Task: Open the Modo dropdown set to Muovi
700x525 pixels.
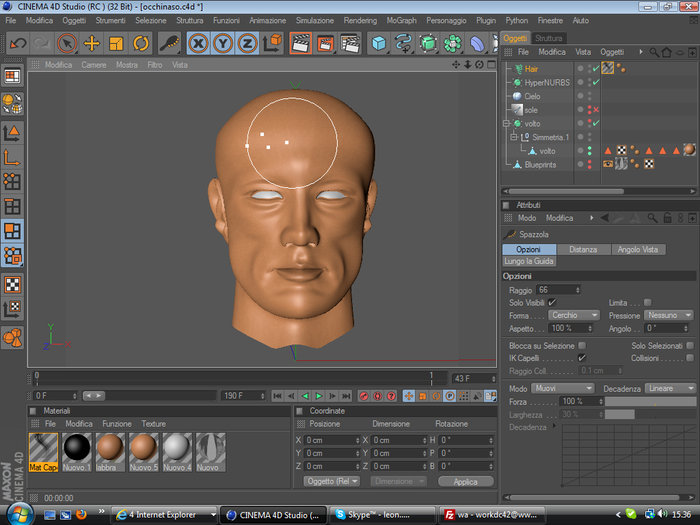Action: click(563, 388)
